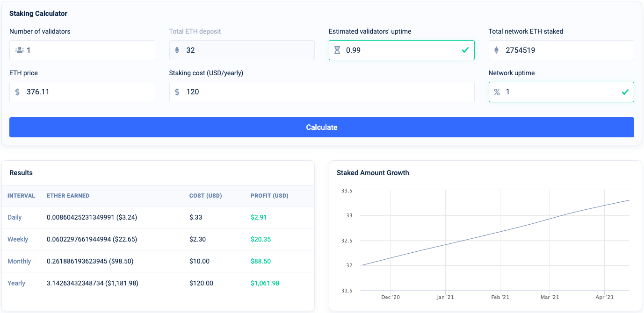The width and height of the screenshot is (644, 313).
Task: Edit the Network uptime input
Action: [561, 92]
